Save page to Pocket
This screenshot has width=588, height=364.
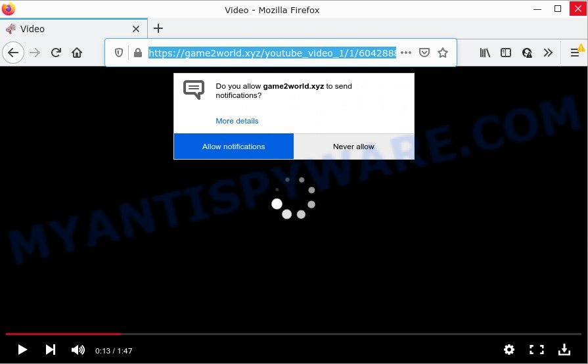(x=424, y=53)
